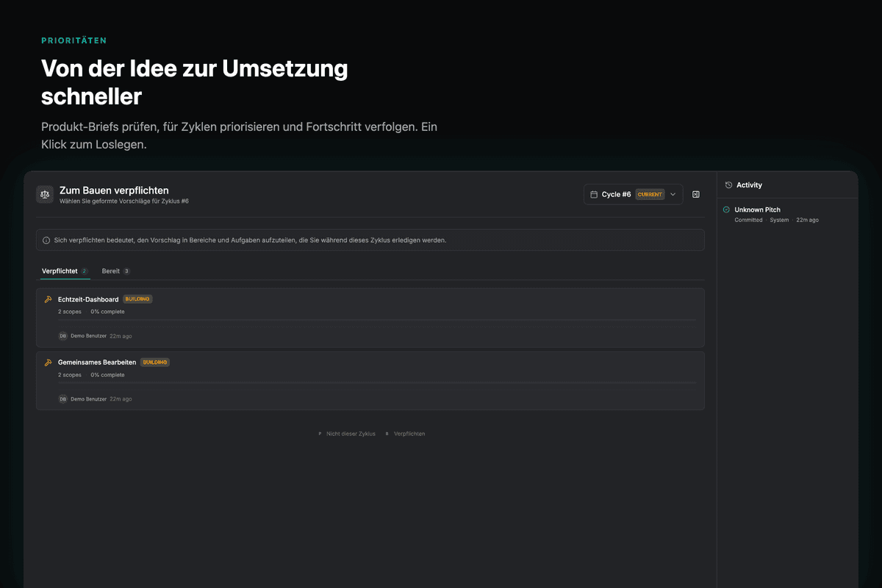
Task: Click the hammer icon for Gemeinsames Bearbeiten
Action: click(x=48, y=362)
